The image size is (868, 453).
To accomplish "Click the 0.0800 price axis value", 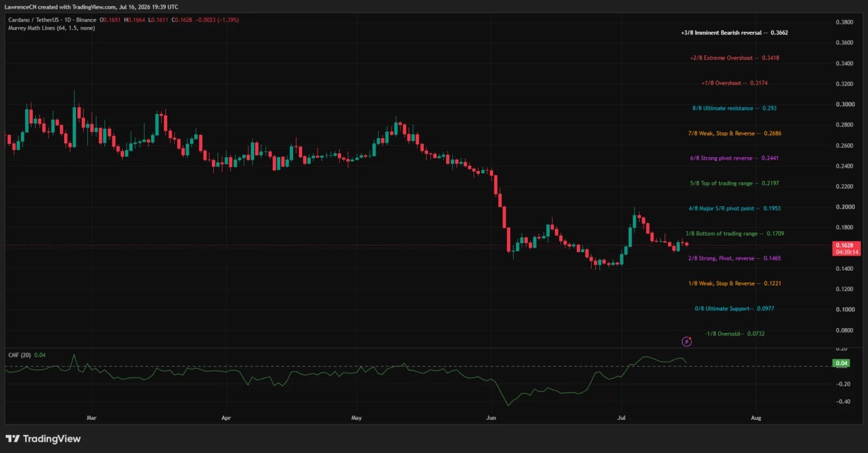I will point(843,330).
